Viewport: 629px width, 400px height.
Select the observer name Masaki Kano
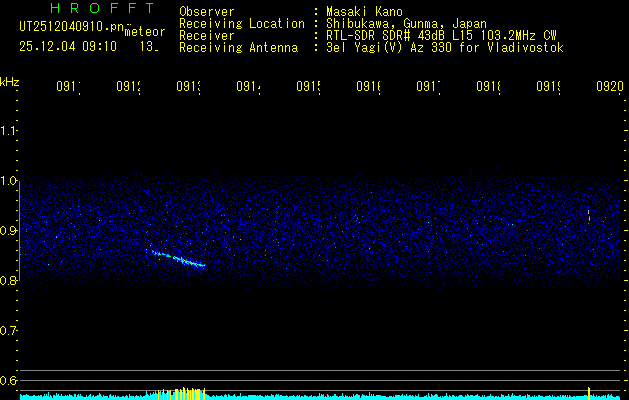(364, 11)
